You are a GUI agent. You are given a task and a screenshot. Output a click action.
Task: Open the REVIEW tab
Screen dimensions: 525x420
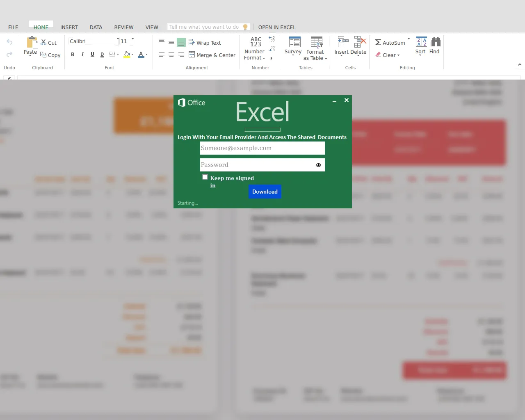pos(124,27)
